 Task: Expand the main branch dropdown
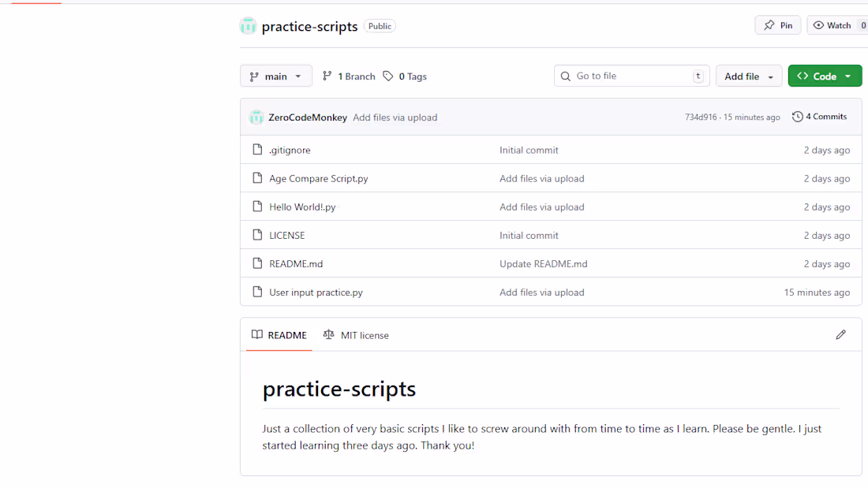pos(275,76)
